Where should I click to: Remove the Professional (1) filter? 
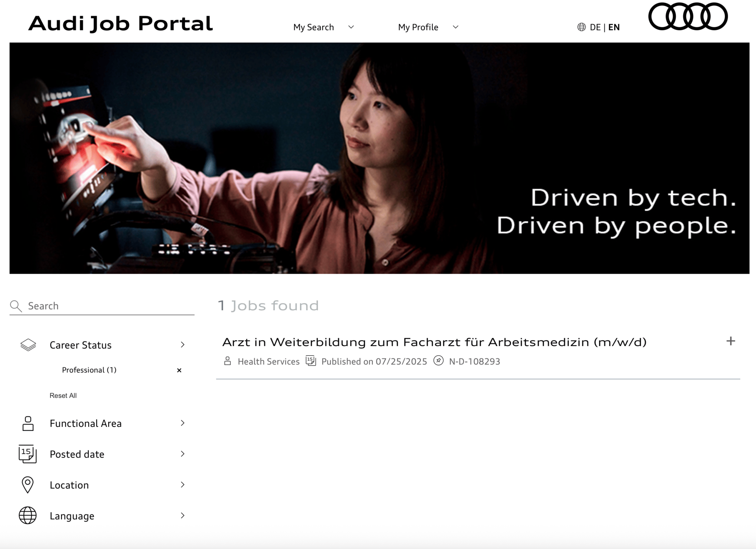tap(179, 370)
